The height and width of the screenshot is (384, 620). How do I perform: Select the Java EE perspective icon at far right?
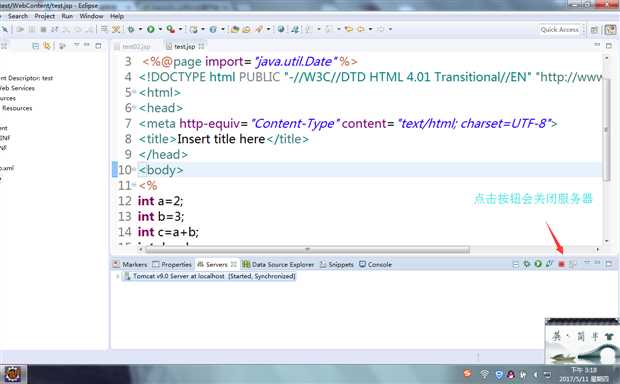point(610,30)
